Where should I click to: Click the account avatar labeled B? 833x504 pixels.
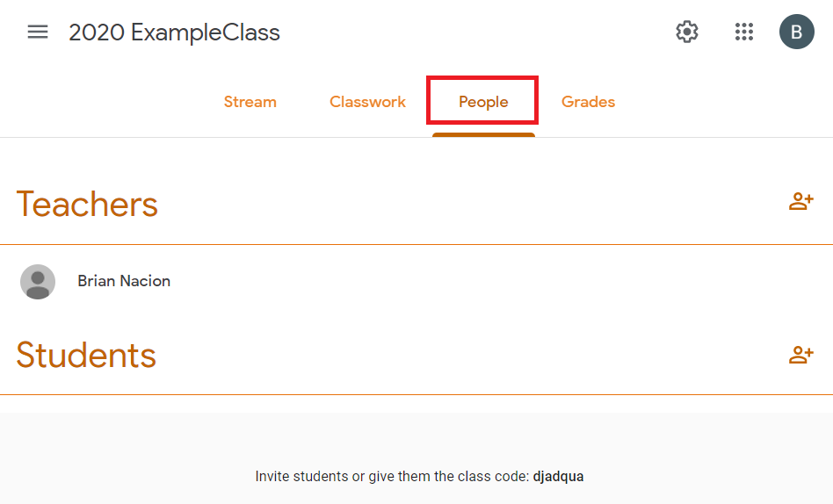796,32
